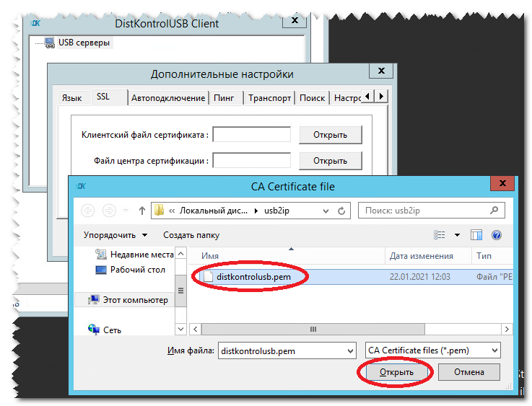
Task: Expand the Имя файла dropdown arrow
Action: [350, 350]
